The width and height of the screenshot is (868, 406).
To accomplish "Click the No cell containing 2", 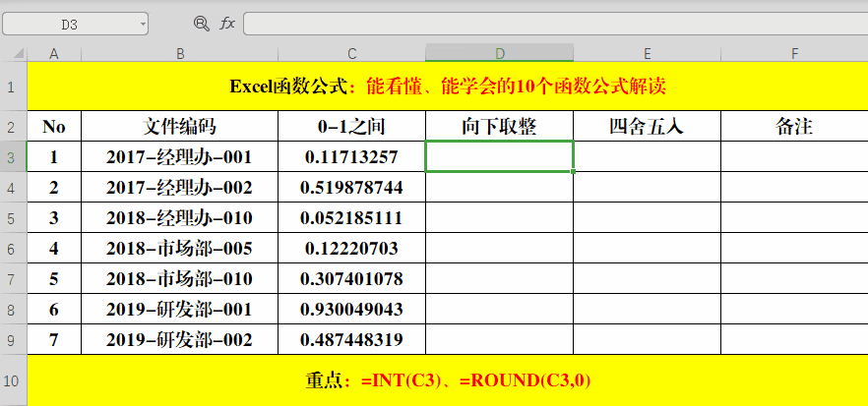I will tap(54, 188).
